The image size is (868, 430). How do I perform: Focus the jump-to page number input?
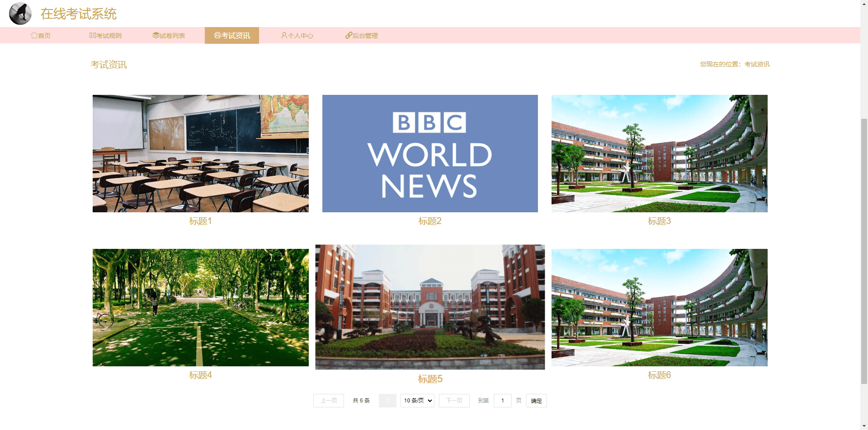pos(503,401)
